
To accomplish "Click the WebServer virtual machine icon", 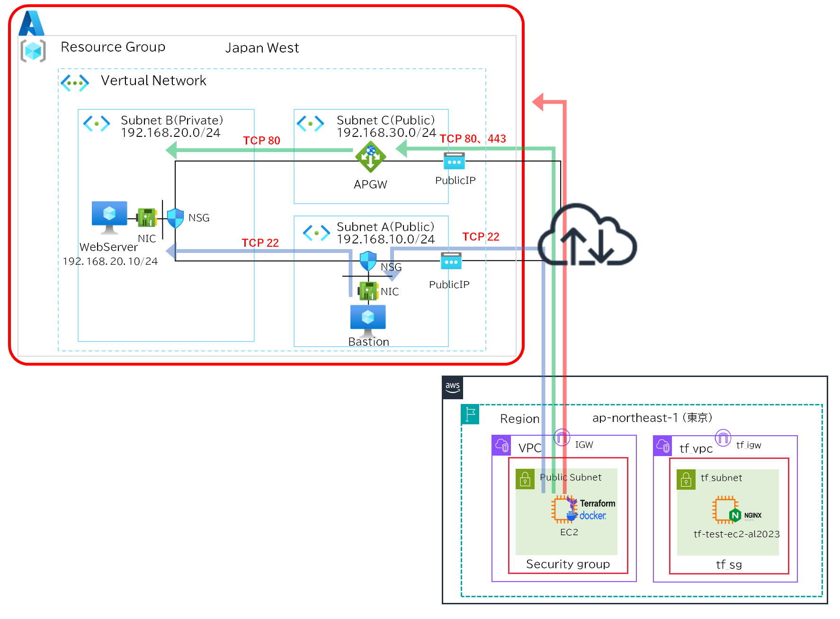I will pos(109,217).
